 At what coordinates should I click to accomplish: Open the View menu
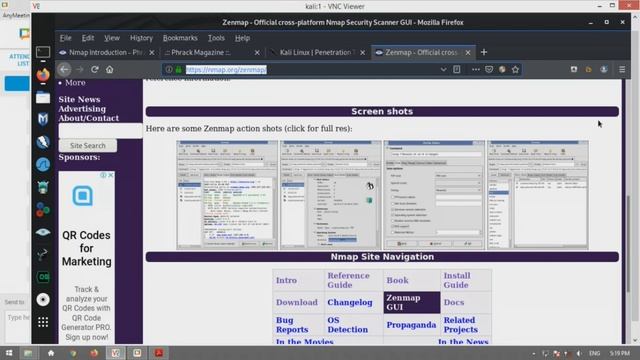[111, 38]
